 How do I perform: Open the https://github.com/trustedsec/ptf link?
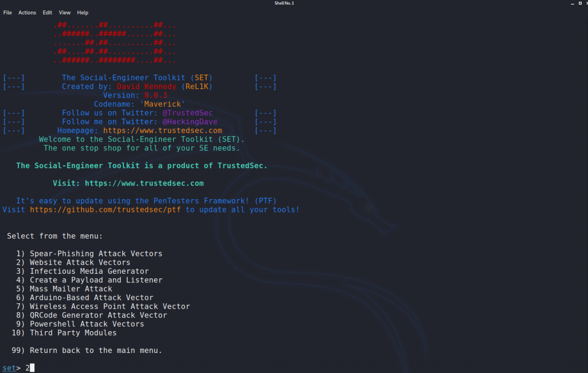pyautogui.click(x=106, y=209)
